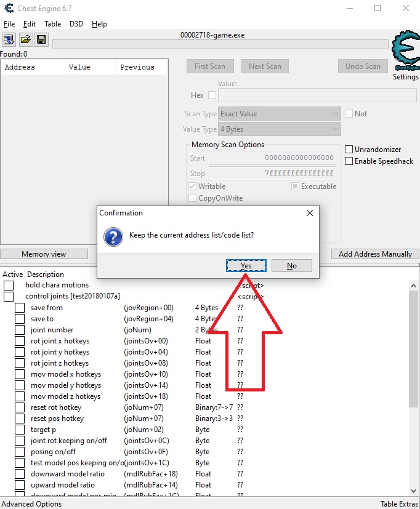Click the 'Binary:7->7' type cell
Viewport: 420px width, 509px height.
[214, 407]
